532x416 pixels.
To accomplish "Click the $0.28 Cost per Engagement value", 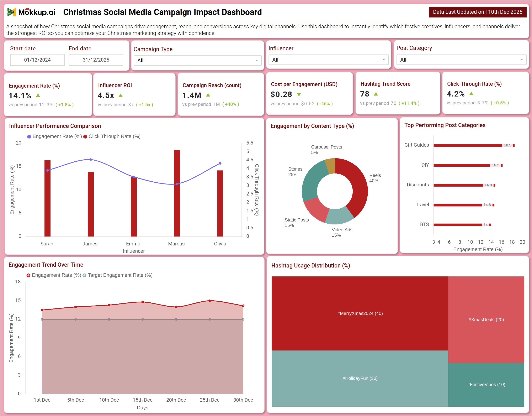I will click(281, 94).
